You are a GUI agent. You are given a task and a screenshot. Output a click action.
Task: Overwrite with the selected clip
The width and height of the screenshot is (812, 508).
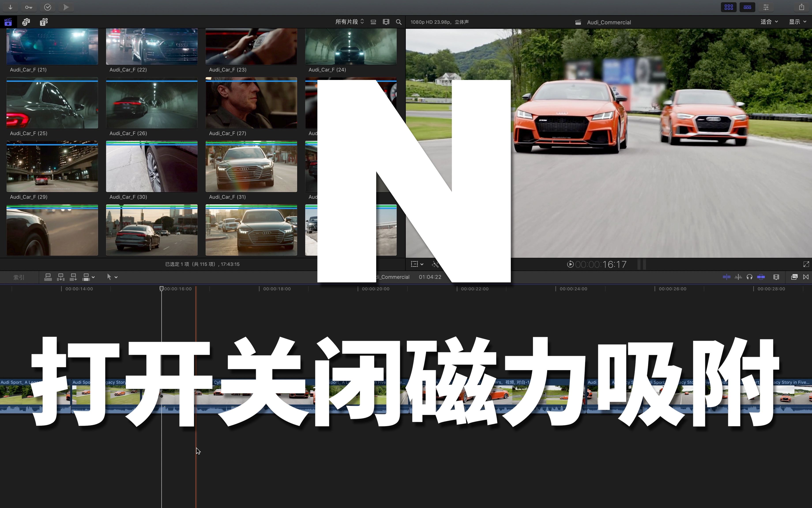click(86, 277)
